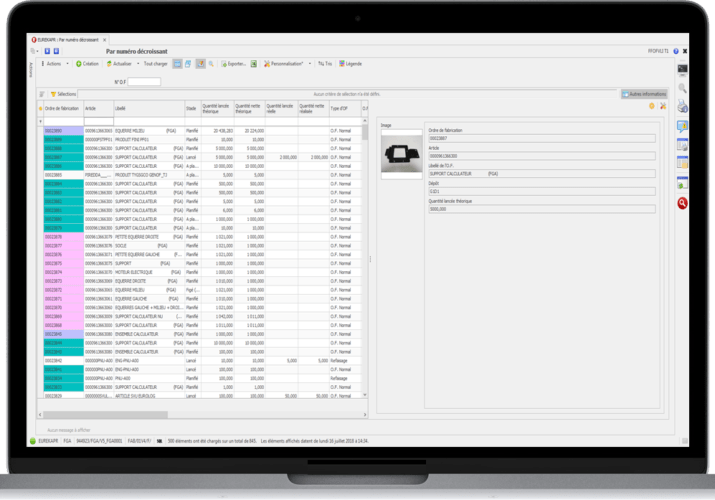715x500 pixels.
Task: Click the Excel export icon after Exporter
Action: click(x=254, y=63)
